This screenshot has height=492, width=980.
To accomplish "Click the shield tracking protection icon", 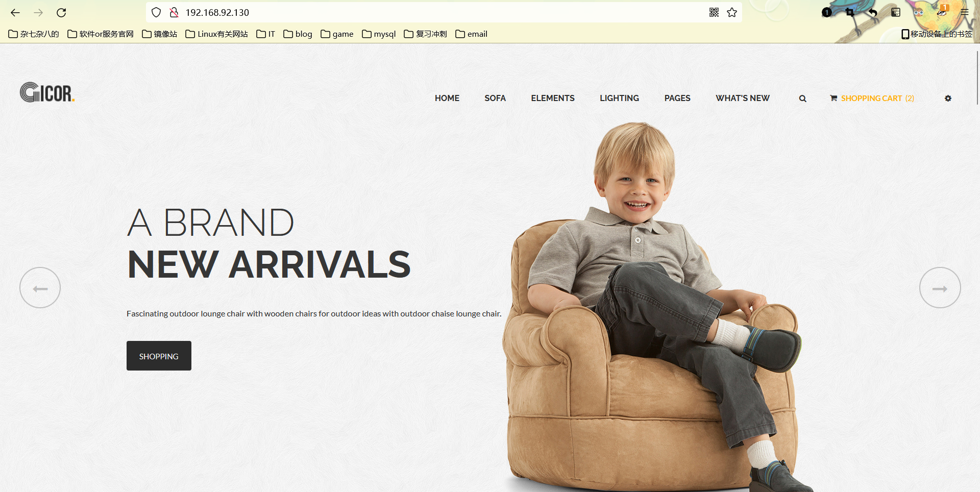I will (x=156, y=12).
